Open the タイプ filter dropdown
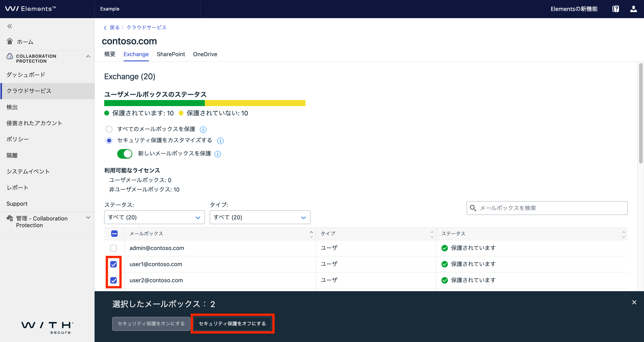This screenshot has width=644, height=342. click(x=260, y=217)
